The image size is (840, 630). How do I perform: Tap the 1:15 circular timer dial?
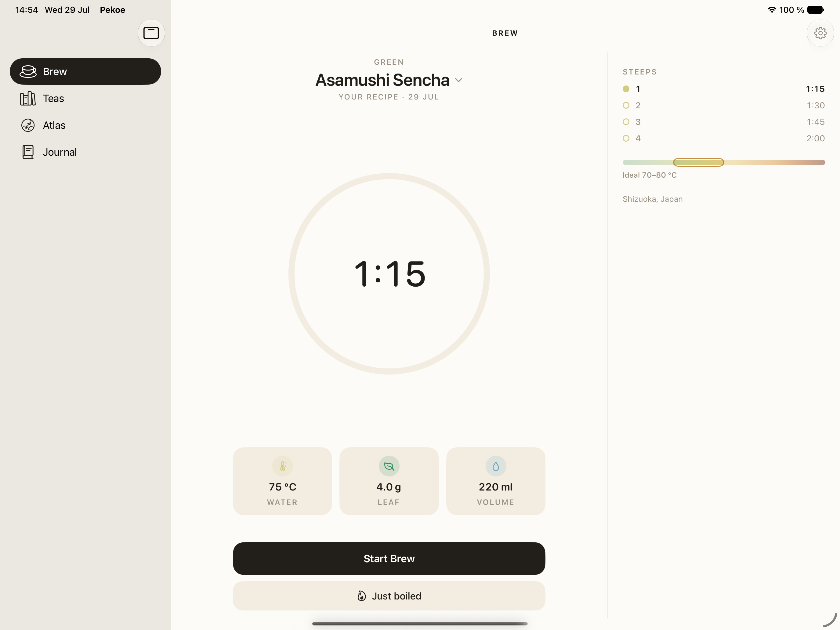(389, 273)
